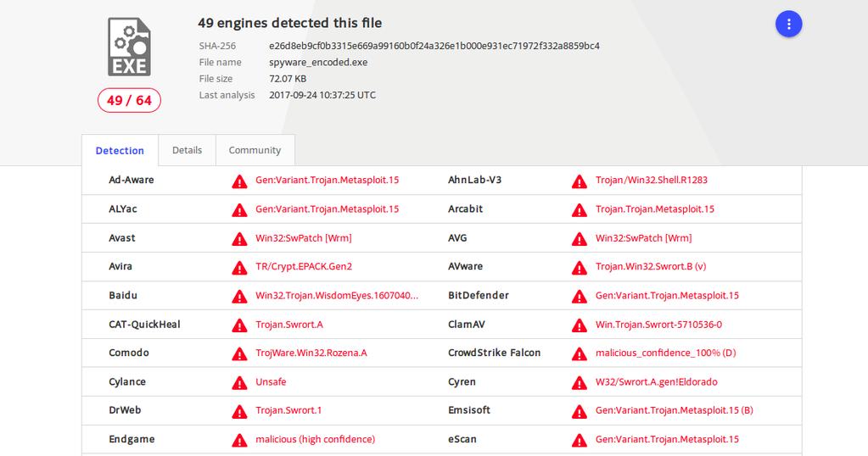
Task: Click Cyren result W32/Swrort.A.gen!Eldorado
Action: (x=657, y=382)
